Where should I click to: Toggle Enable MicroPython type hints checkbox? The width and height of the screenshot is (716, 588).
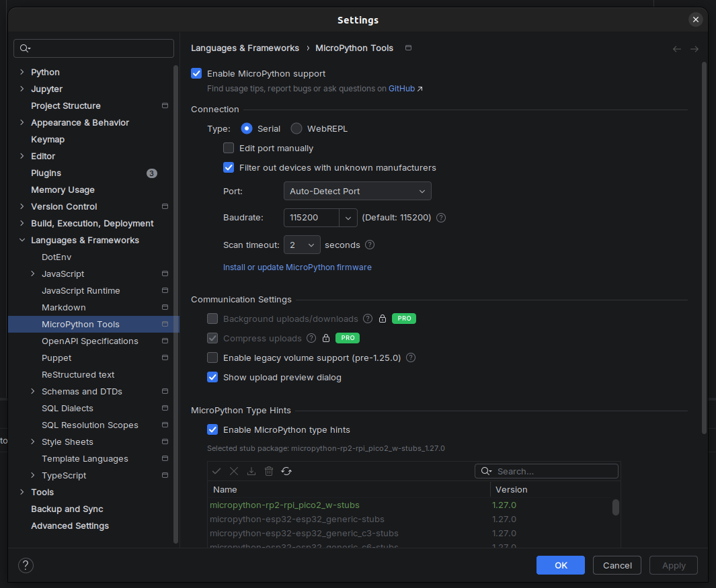click(212, 429)
